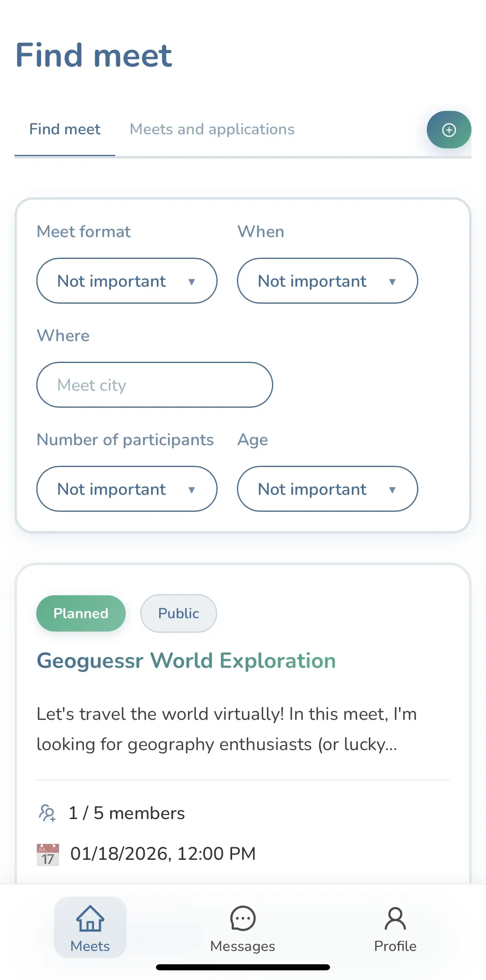Image resolution: width=486 pixels, height=980 pixels.
Task: Open the Meet format dropdown
Action: pyautogui.click(x=127, y=281)
